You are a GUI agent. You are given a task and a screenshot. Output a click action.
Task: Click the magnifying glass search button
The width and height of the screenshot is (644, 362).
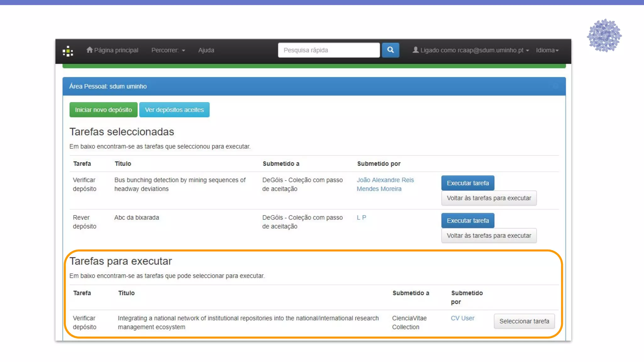point(390,50)
